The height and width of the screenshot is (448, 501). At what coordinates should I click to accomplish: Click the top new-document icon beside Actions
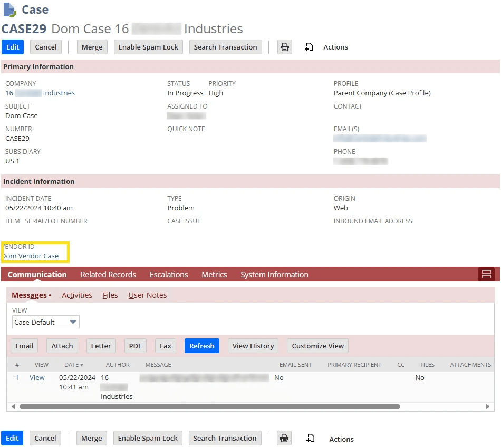point(309,47)
